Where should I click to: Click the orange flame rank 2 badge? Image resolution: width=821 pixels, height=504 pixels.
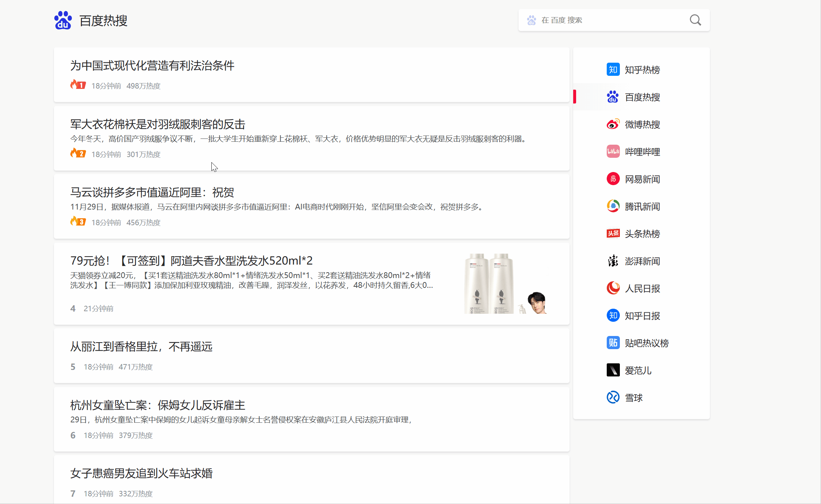(78, 153)
